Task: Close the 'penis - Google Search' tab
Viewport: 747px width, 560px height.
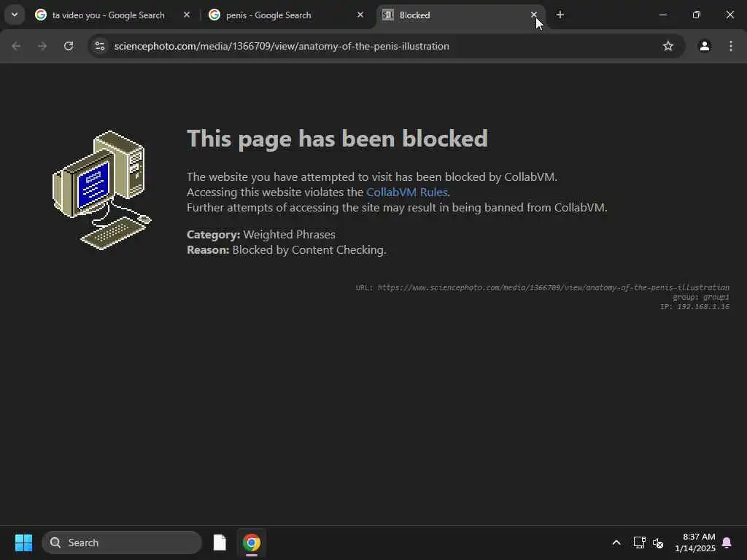Action: 360,15
